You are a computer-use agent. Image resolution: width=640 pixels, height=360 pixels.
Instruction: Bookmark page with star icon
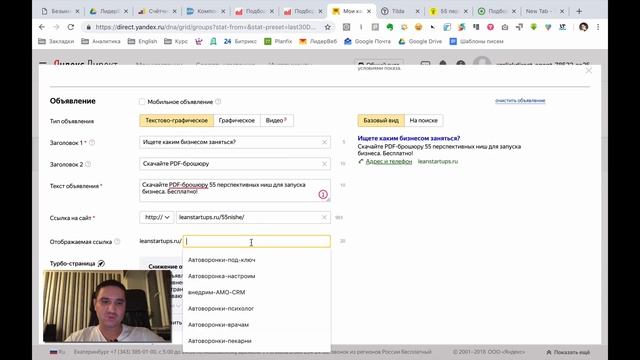pyautogui.click(x=327, y=27)
